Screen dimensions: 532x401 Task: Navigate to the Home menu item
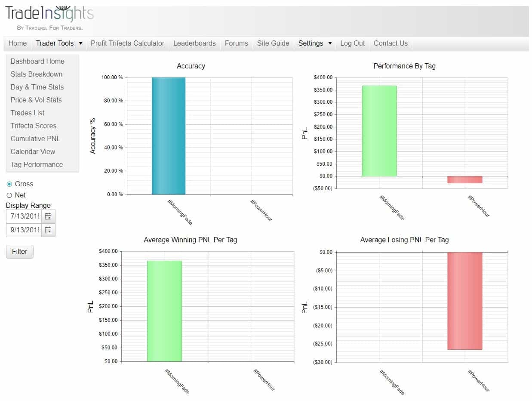(17, 43)
